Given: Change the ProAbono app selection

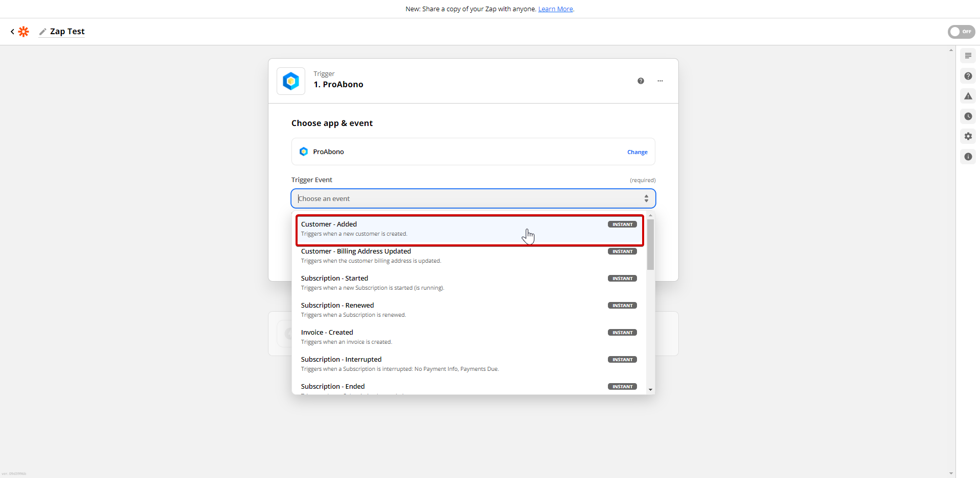Looking at the screenshot, I should pos(637,152).
